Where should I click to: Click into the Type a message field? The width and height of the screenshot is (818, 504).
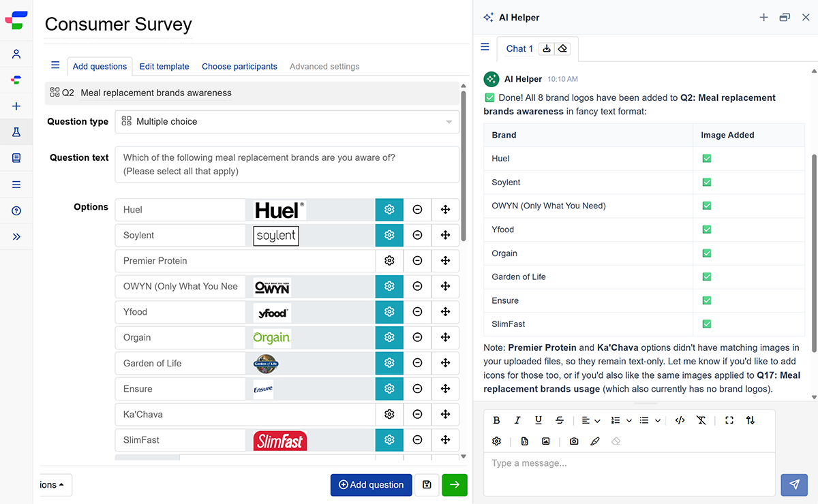pos(629,474)
